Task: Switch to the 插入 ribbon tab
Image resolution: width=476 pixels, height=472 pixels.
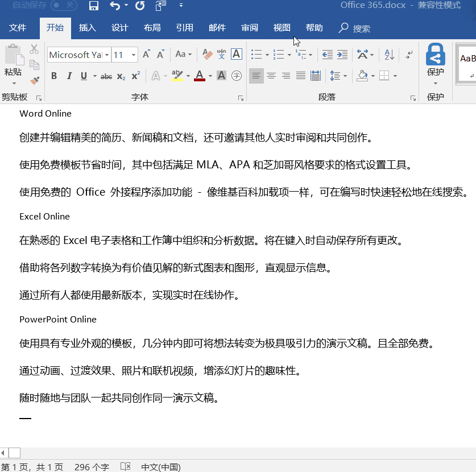Action: coord(87,27)
